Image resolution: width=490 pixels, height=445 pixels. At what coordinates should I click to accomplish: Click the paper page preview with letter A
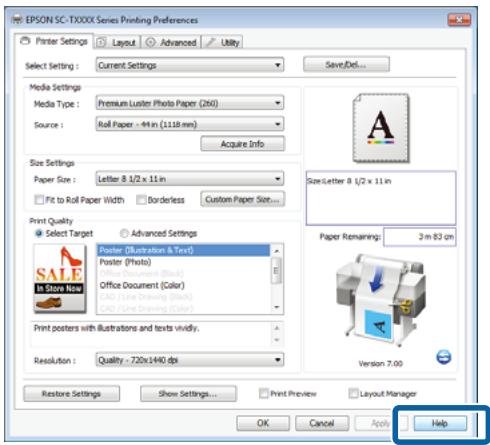click(x=381, y=128)
